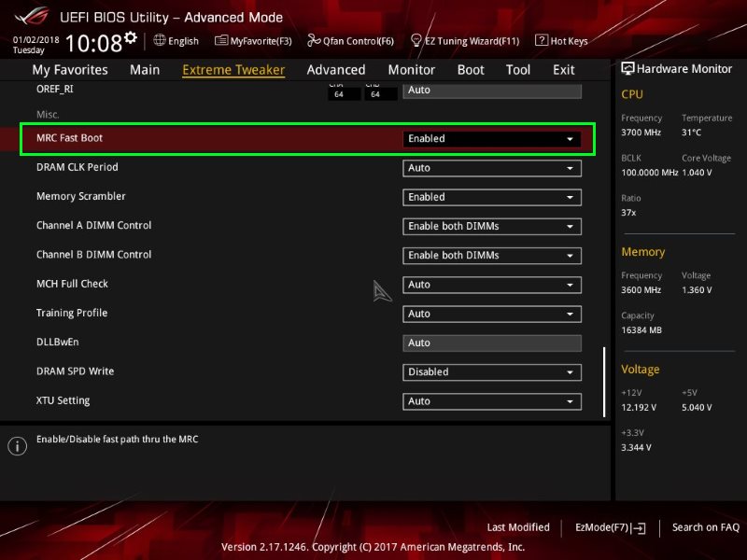
Task: Open the DRAM CLK Period dropdown
Action: tap(492, 168)
